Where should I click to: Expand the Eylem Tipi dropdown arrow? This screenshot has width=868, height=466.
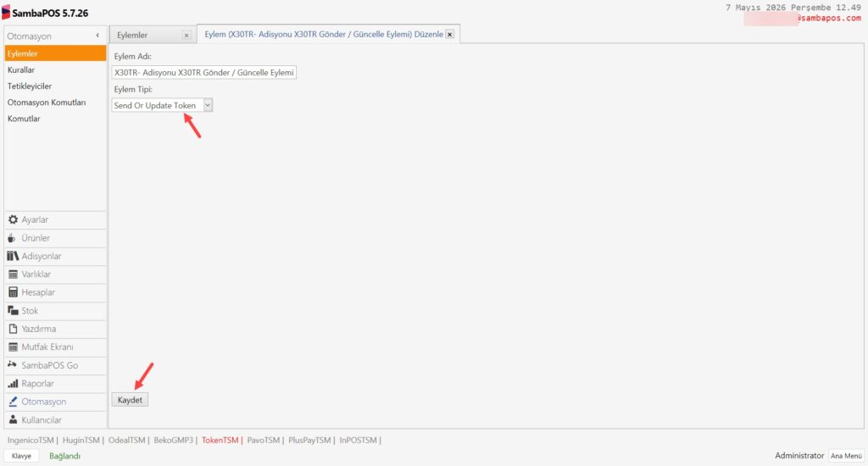tap(208, 105)
